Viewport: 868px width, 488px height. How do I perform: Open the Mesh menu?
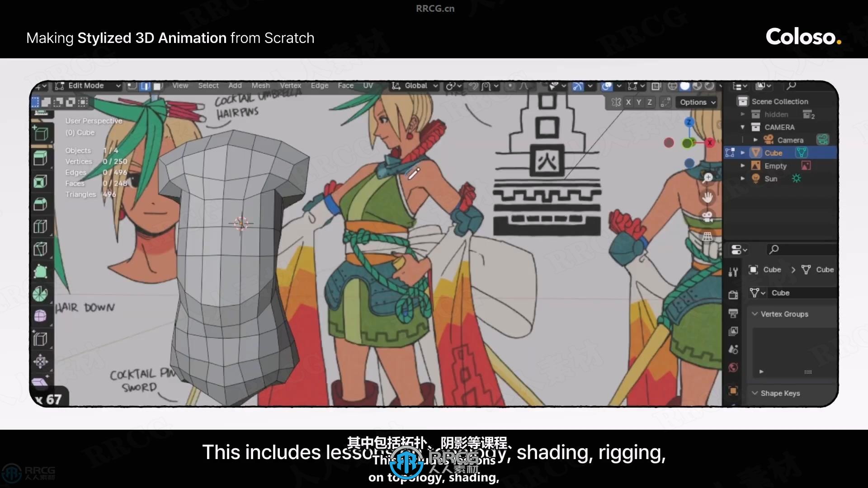260,86
